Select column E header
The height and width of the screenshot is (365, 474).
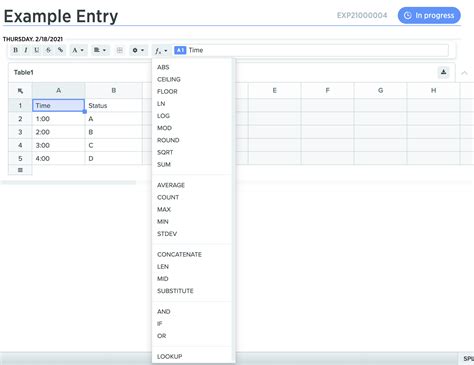pyautogui.click(x=274, y=91)
